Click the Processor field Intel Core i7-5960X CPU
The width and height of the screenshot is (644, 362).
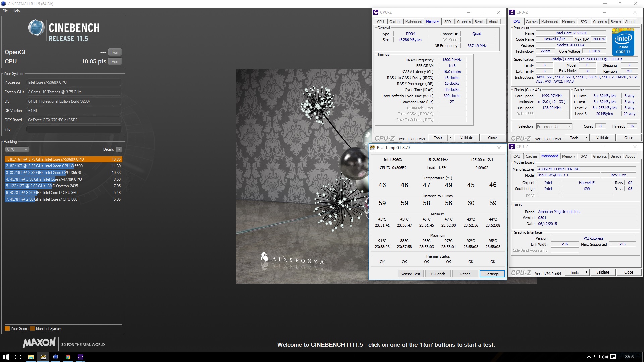(74, 82)
